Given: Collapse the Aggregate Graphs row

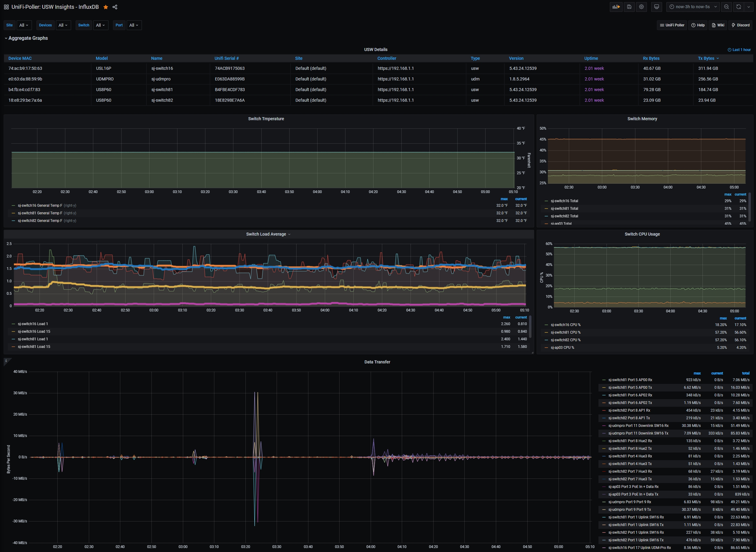Looking at the screenshot, I should tap(28, 38).
